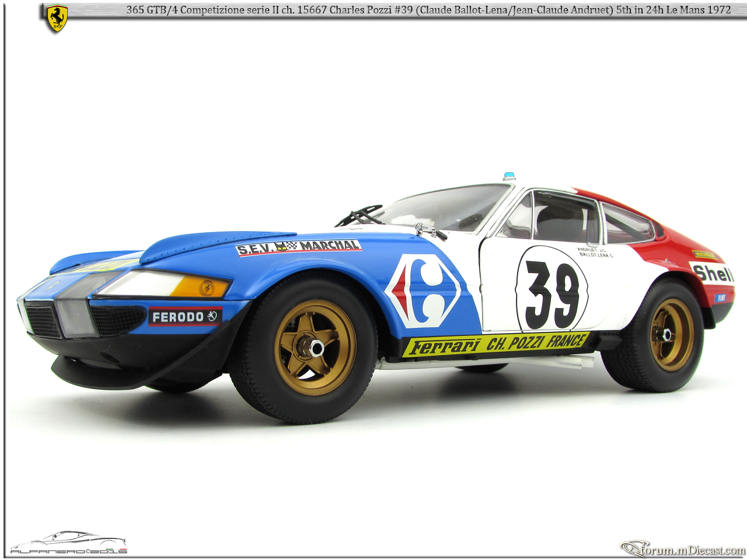
Task: Click the gold front wheel of the car
Action: pyautogui.click(x=315, y=348)
